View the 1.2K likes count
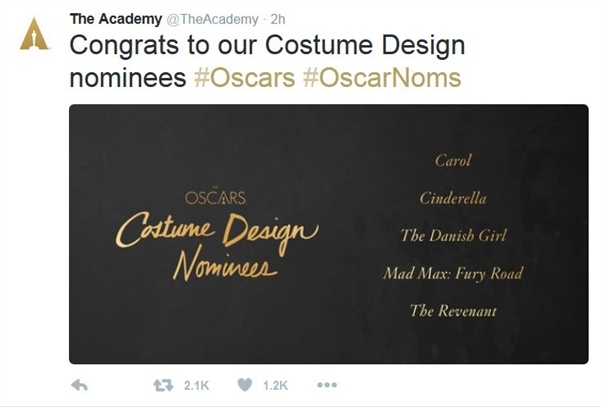The width and height of the screenshot is (601, 407). pos(275,386)
